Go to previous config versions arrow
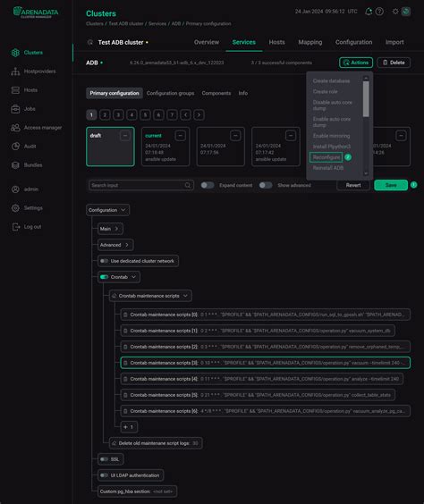The width and height of the screenshot is (424, 504). (186, 114)
